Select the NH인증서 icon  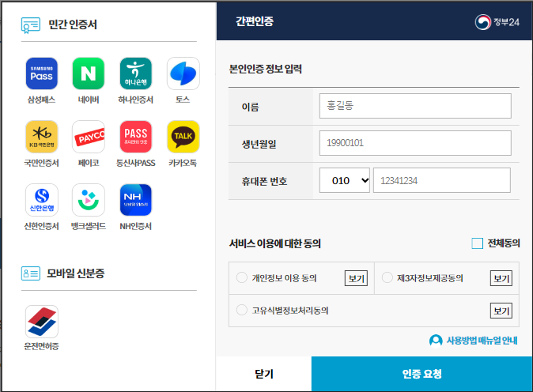pos(136,200)
